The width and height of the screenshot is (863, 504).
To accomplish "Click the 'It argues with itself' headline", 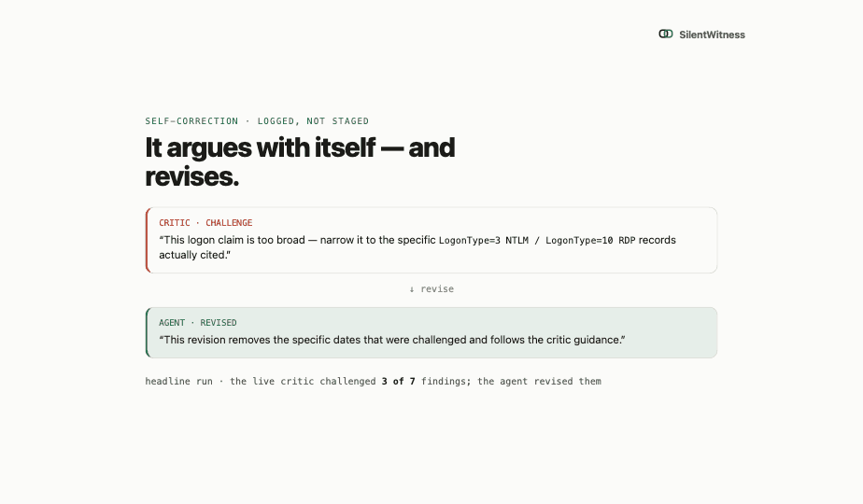I will [x=300, y=161].
